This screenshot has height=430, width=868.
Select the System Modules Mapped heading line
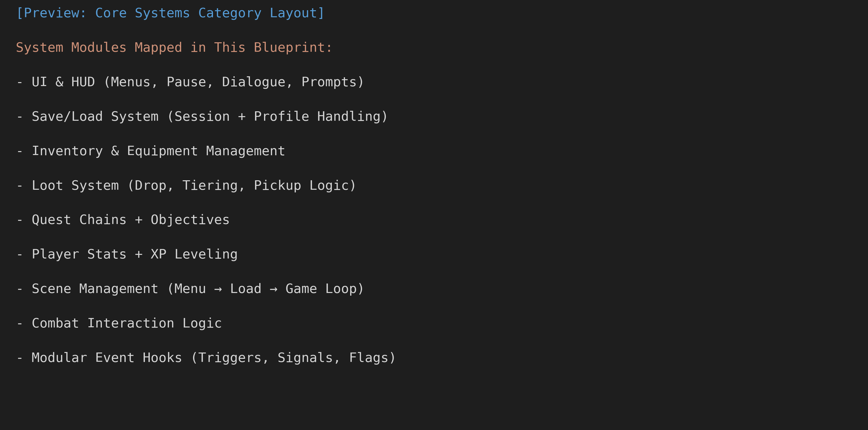click(x=174, y=47)
